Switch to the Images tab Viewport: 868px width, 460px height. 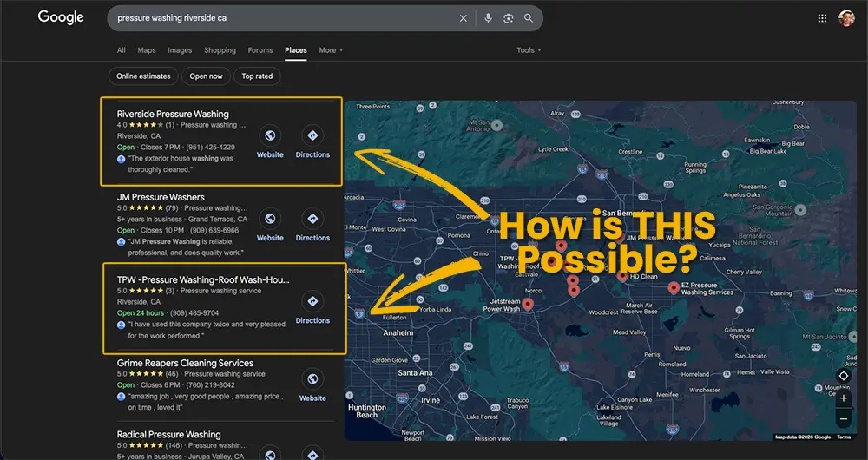click(180, 50)
